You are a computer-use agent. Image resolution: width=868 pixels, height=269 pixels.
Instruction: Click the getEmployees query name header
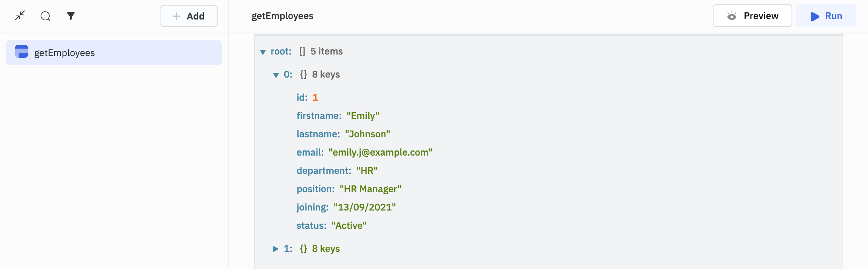[x=282, y=16]
